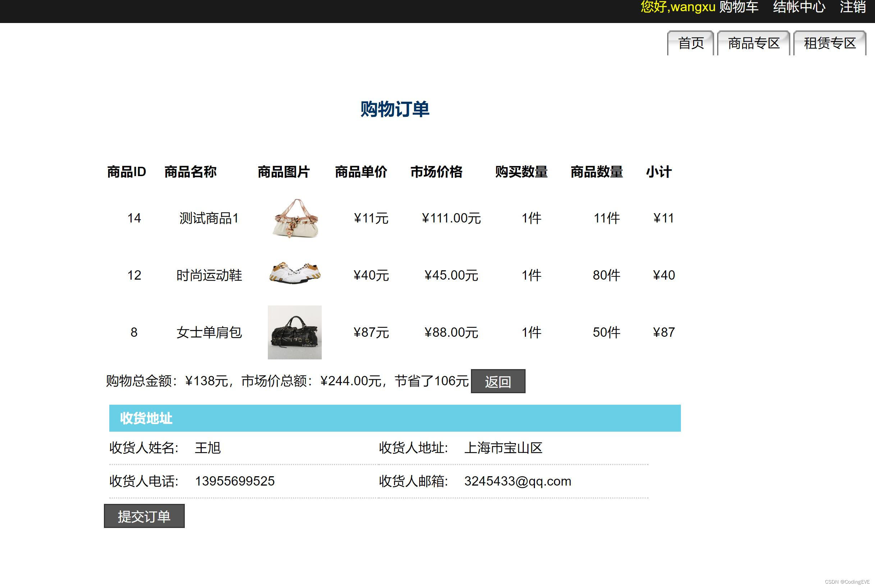Open the 租赁专区 tab
This screenshot has height=588, width=875.
[x=830, y=43]
